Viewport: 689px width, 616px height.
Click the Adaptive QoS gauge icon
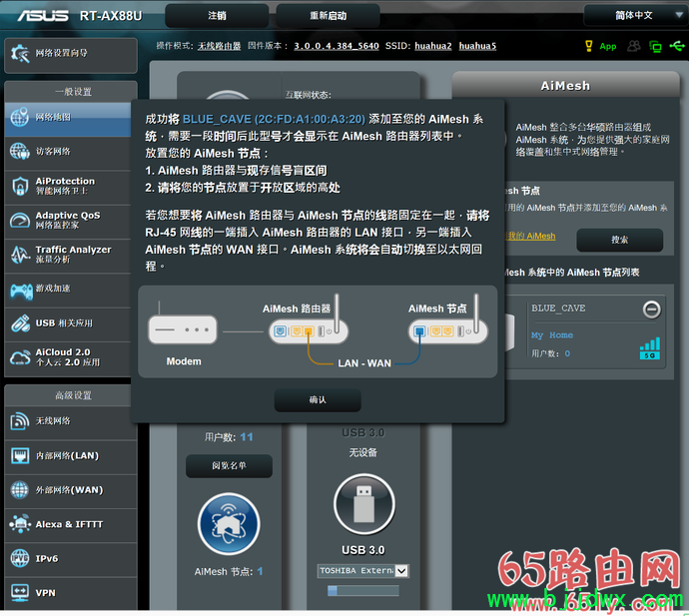20,220
